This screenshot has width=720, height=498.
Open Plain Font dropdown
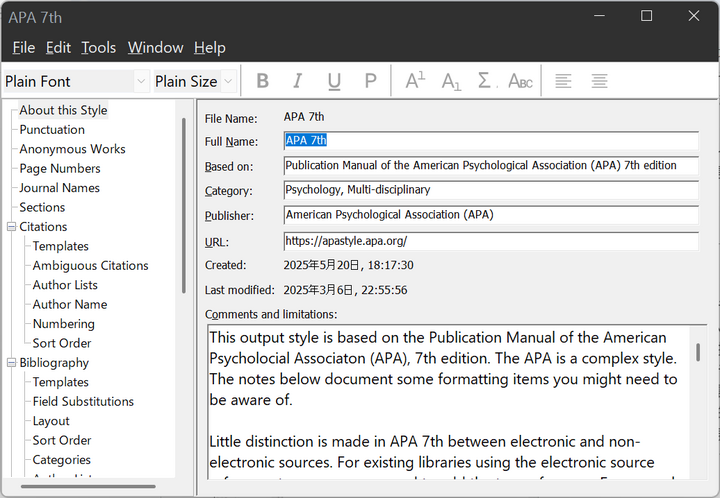pyautogui.click(x=141, y=82)
